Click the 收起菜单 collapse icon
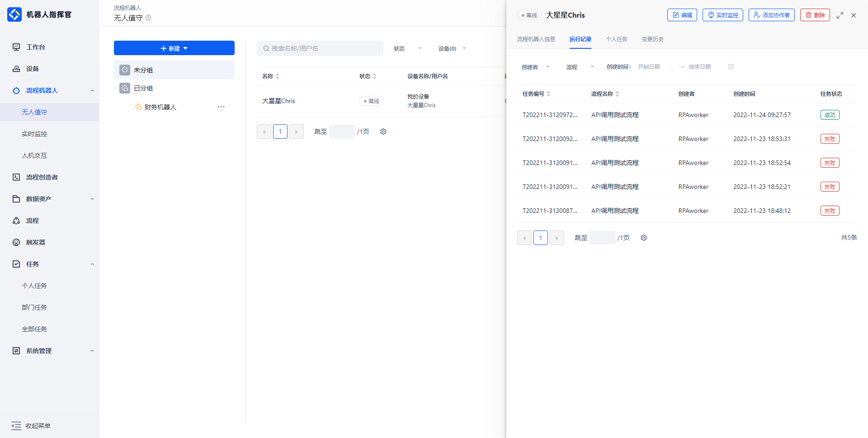This screenshot has height=438, width=868. tap(16, 426)
